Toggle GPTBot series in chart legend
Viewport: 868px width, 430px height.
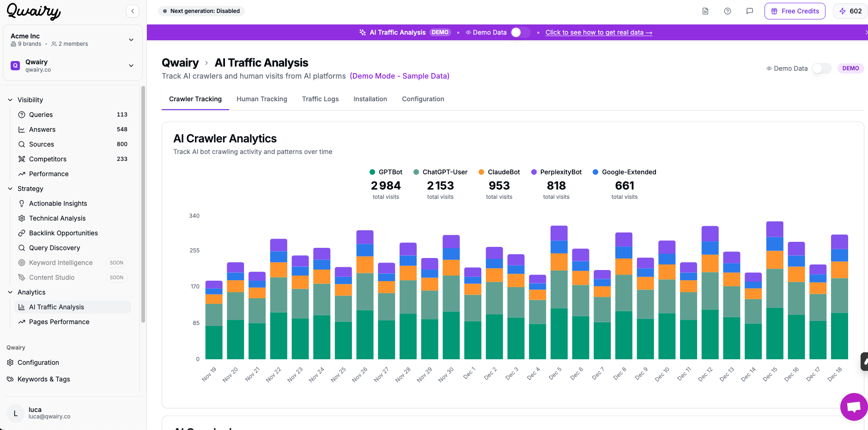tap(386, 172)
